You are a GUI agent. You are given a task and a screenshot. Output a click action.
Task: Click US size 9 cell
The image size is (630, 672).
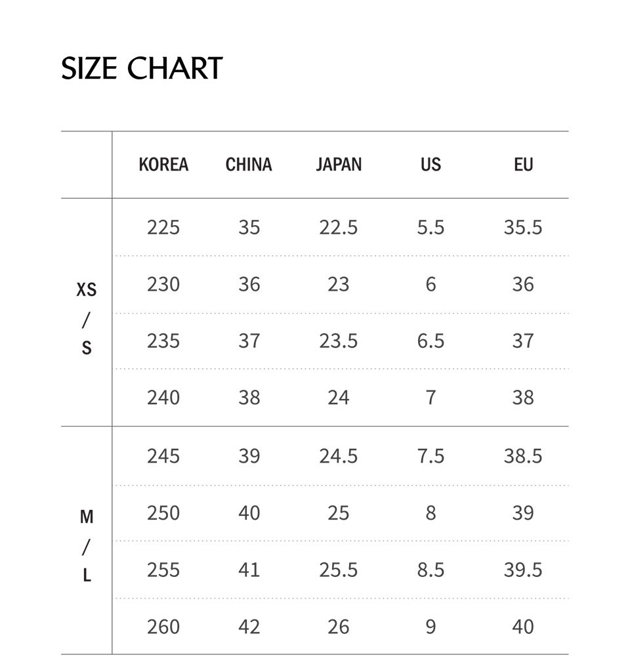[x=430, y=627]
